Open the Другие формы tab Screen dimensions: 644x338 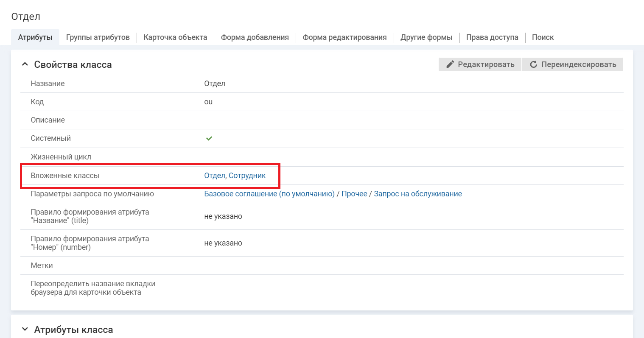point(426,37)
